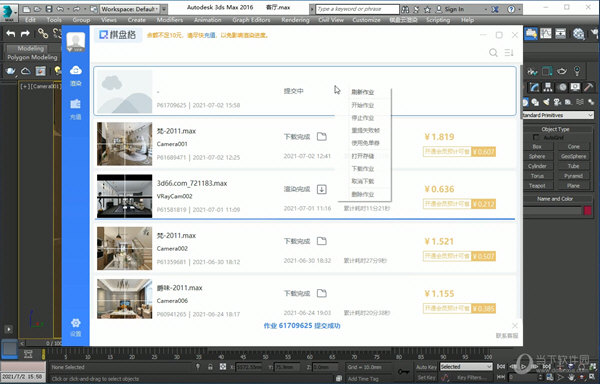Click Key Filters... button

click(x=472, y=377)
